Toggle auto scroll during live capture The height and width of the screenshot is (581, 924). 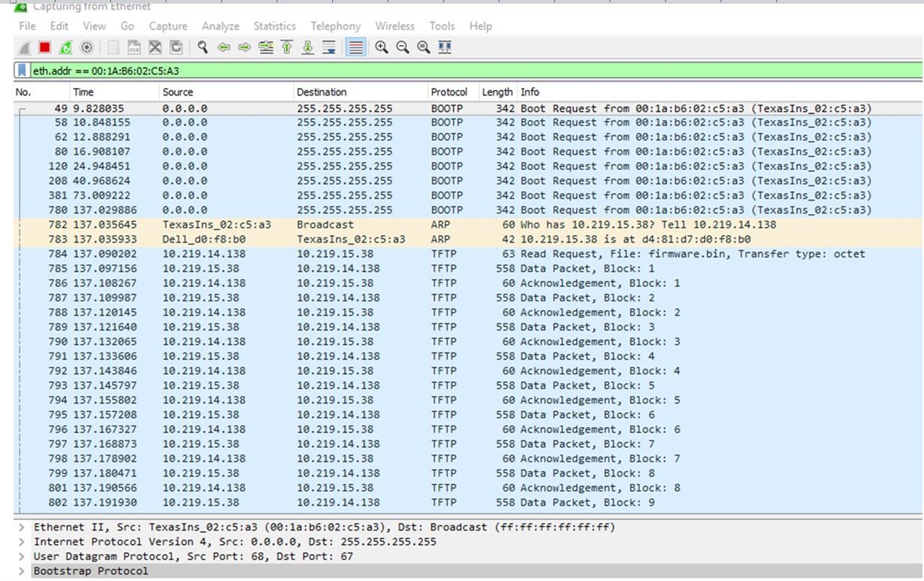tap(328, 47)
